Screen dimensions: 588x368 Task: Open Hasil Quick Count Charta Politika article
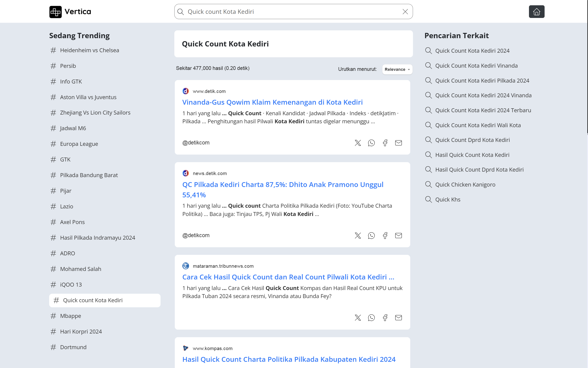tap(289, 359)
